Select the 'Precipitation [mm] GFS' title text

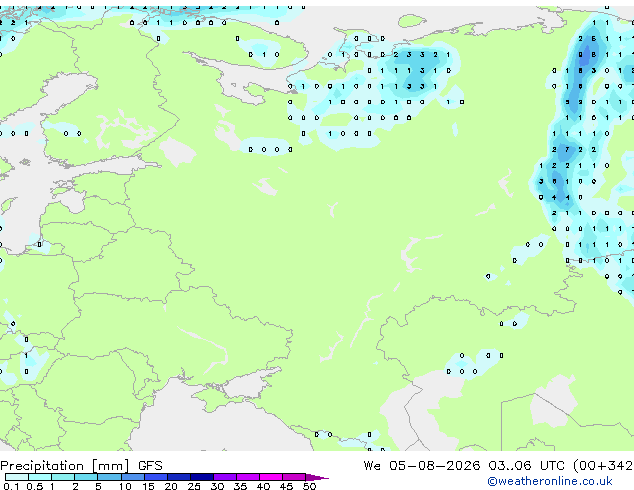point(81,466)
